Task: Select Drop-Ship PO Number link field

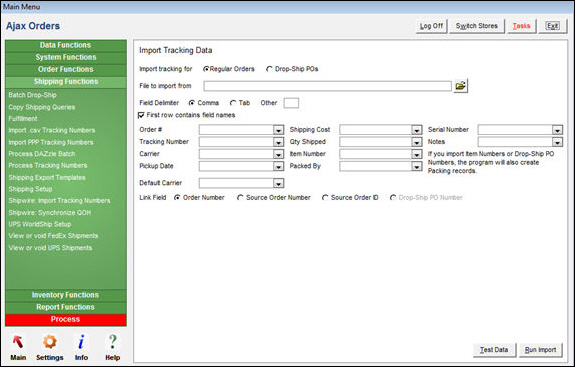Action: click(393, 198)
